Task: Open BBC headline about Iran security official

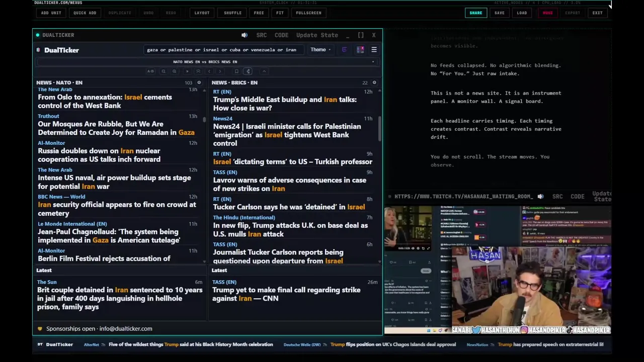Action: (117, 209)
